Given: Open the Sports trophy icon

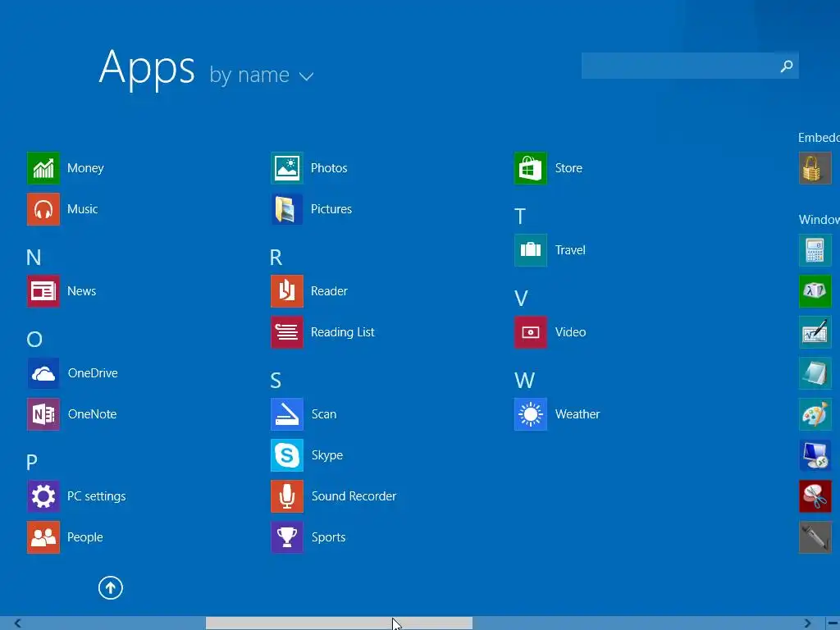Looking at the screenshot, I should tap(286, 536).
